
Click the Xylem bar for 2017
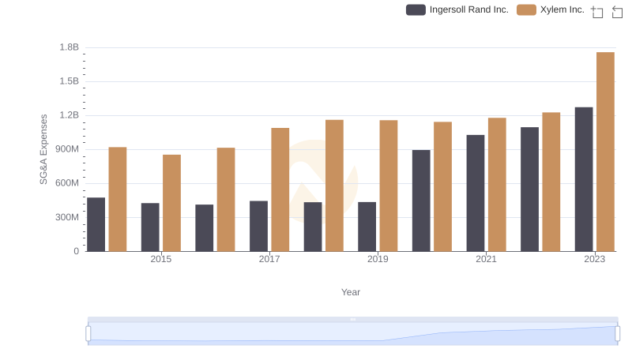280,190
